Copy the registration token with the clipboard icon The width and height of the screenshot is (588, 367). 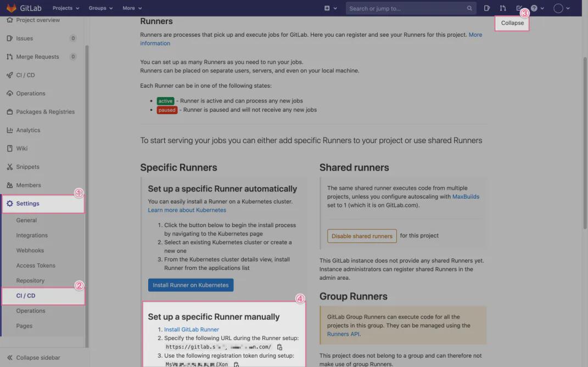(x=237, y=364)
